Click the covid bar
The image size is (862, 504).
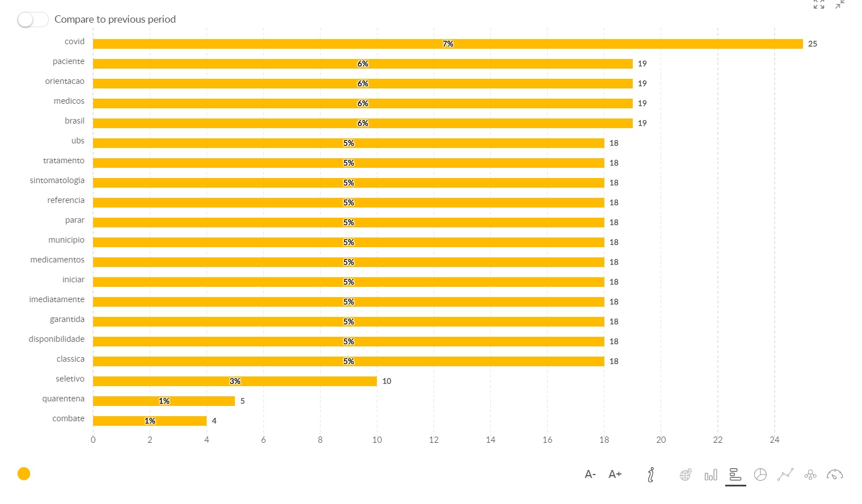pyautogui.click(x=448, y=44)
